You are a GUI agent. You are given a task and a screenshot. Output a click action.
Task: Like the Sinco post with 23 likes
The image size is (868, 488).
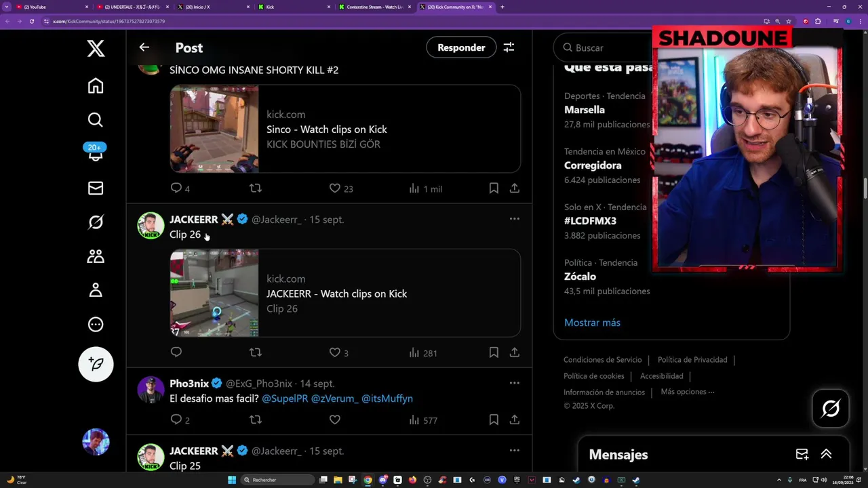pyautogui.click(x=335, y=188)
